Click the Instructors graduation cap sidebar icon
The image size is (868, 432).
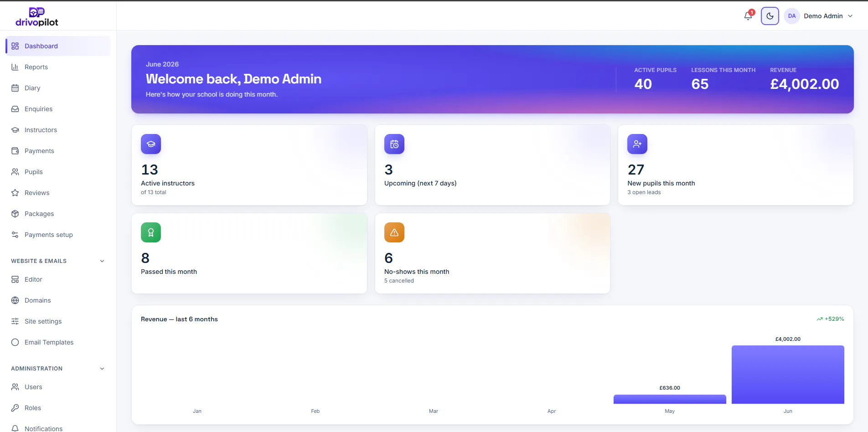click(x=15, y=130)
